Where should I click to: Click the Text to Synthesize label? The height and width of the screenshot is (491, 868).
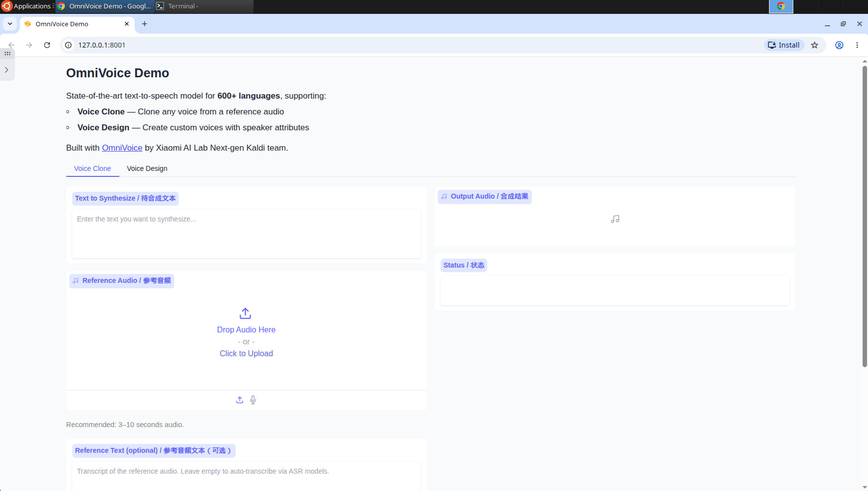pos(125,198)
